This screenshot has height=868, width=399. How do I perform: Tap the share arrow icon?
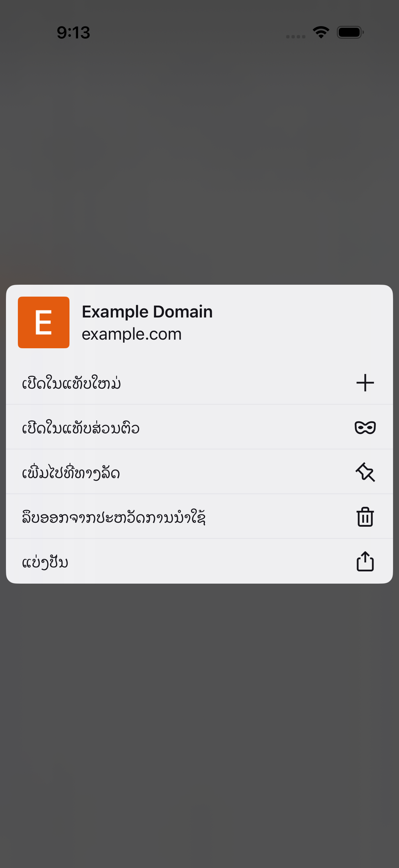click(x=365, y=561)
